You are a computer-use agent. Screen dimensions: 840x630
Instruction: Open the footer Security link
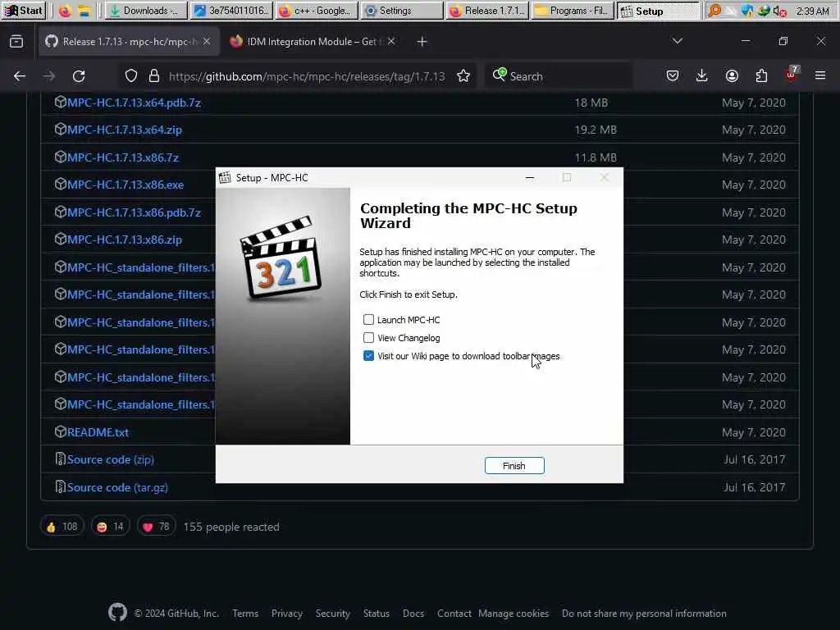[x=333, y=614]
